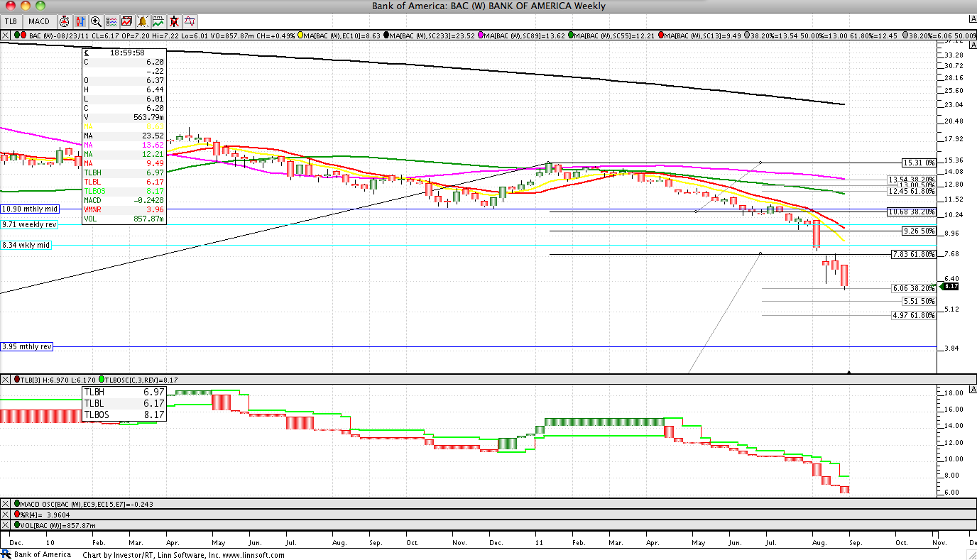The image size is (977, 560).
Task: Click the small black triangle above the TLB pane
Action: (848, 372)
